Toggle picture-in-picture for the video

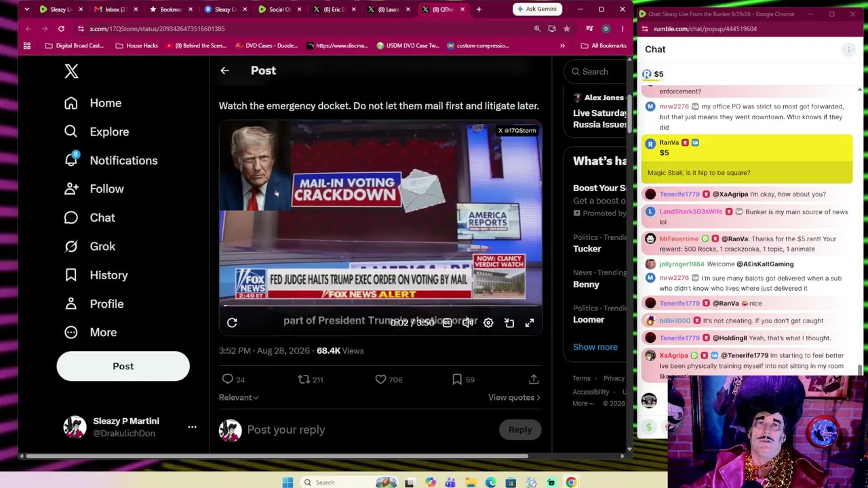coord(509,323)
